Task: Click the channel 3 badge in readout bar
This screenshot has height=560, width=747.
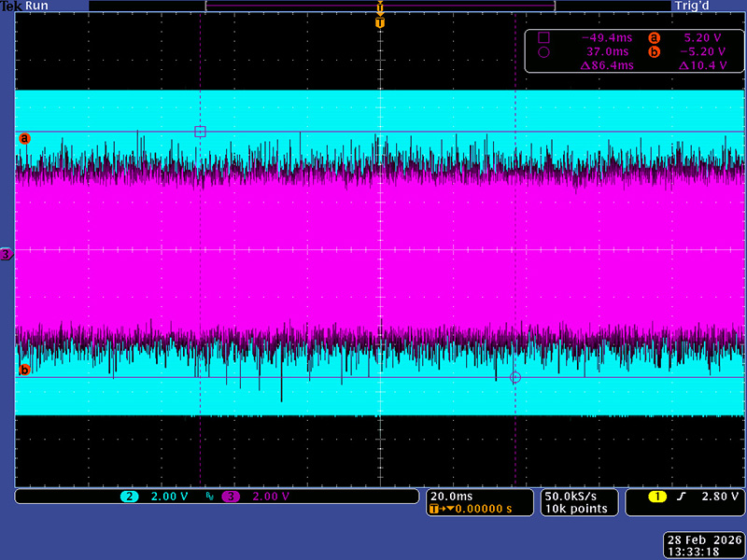Action: pyautogui.click(x=230, y=497)
